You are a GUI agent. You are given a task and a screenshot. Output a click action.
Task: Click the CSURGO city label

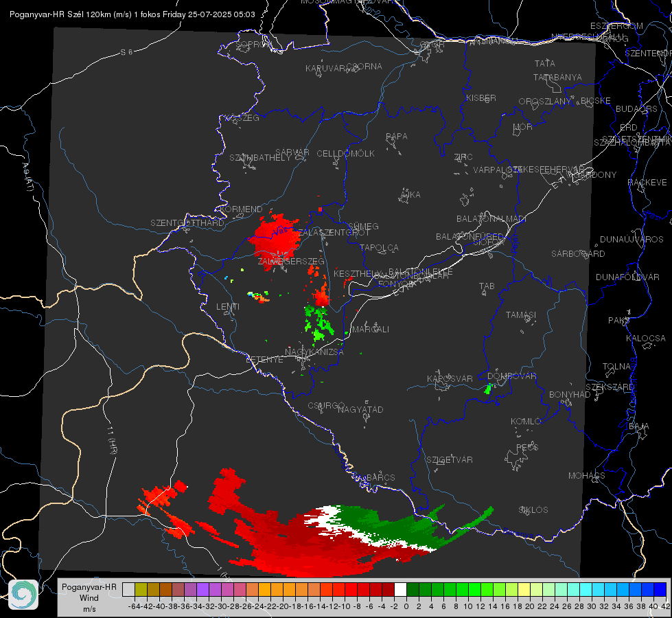click(x=326, y=406)
